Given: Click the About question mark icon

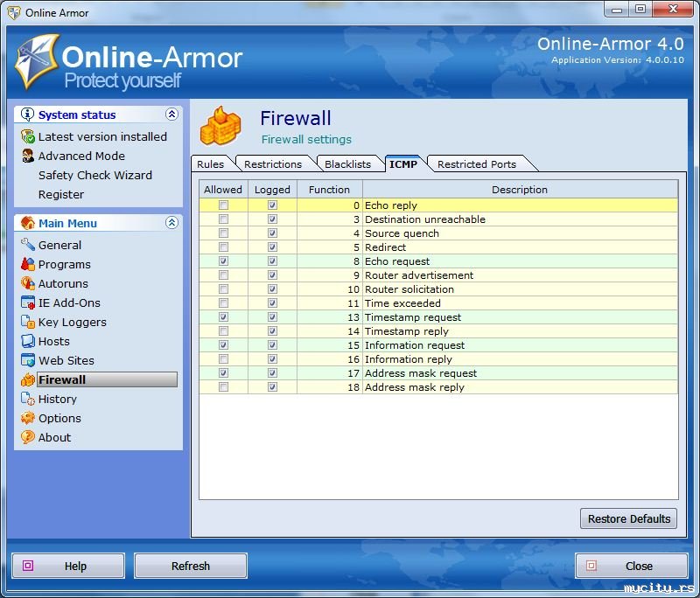Looking at the screenshot, I should click(28, 437).
